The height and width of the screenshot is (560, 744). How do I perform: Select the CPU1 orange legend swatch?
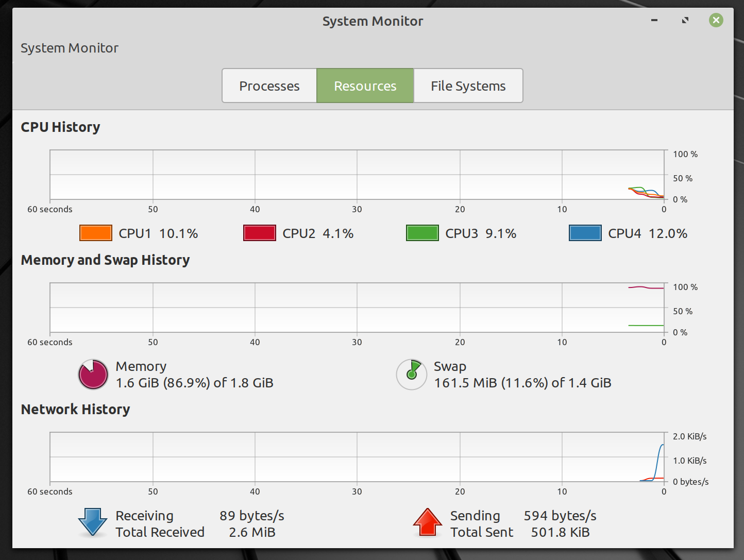point(95,233)
